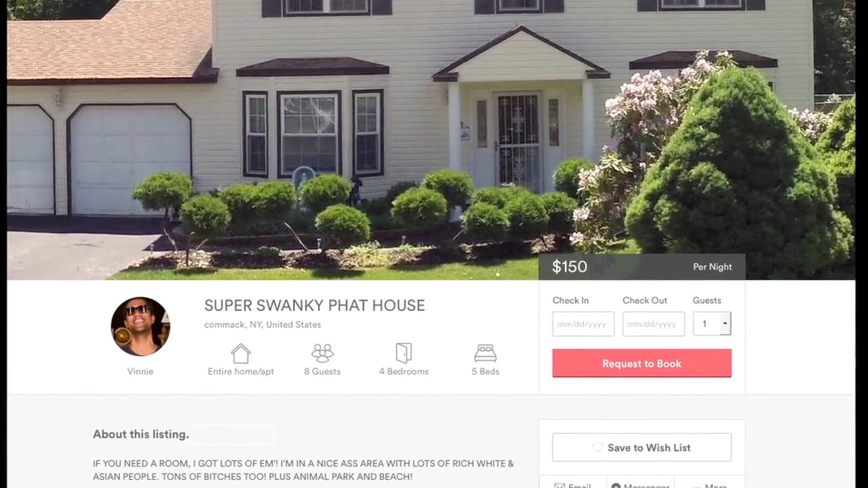
Task: Click the host name Vinnie
Action: pyautogui.click(x=140, y=371)
